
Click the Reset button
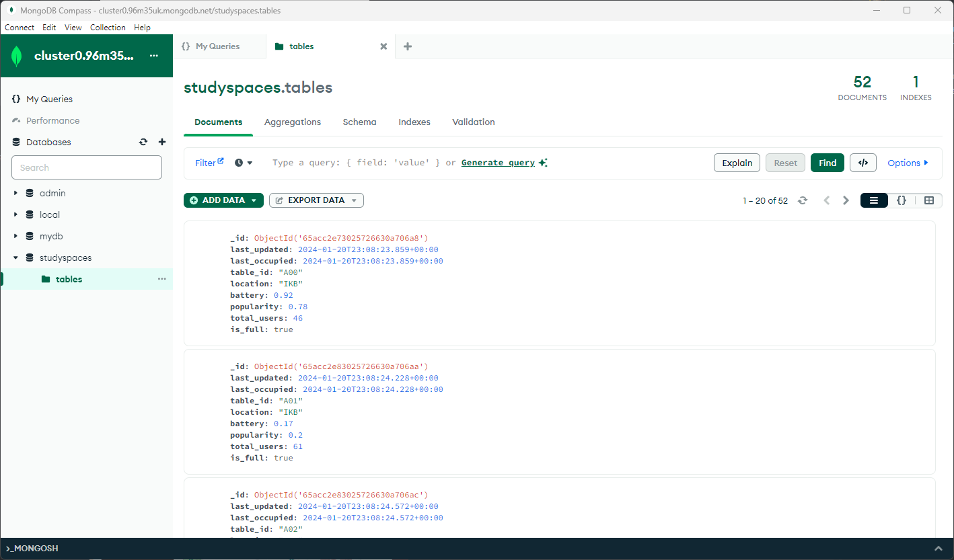tap(785, 163)
